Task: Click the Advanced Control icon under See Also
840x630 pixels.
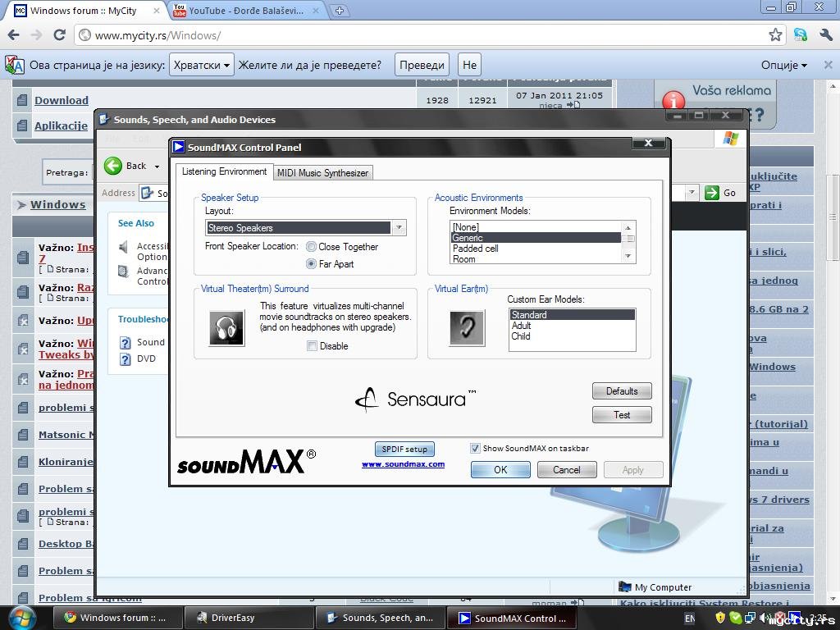Action: (x=124, y=272)
